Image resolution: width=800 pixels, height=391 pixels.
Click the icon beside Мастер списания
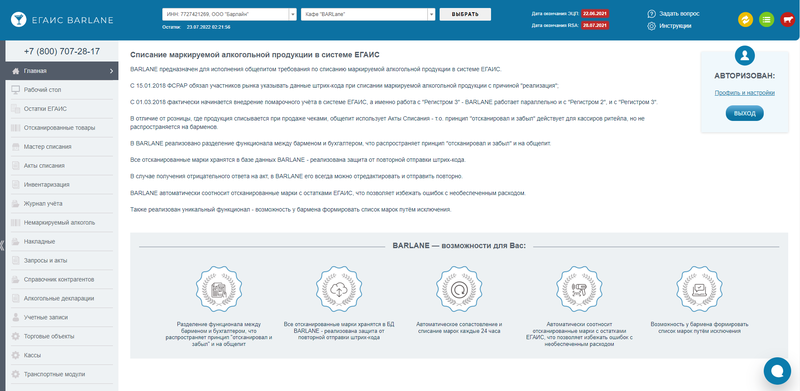coord(15,146)
